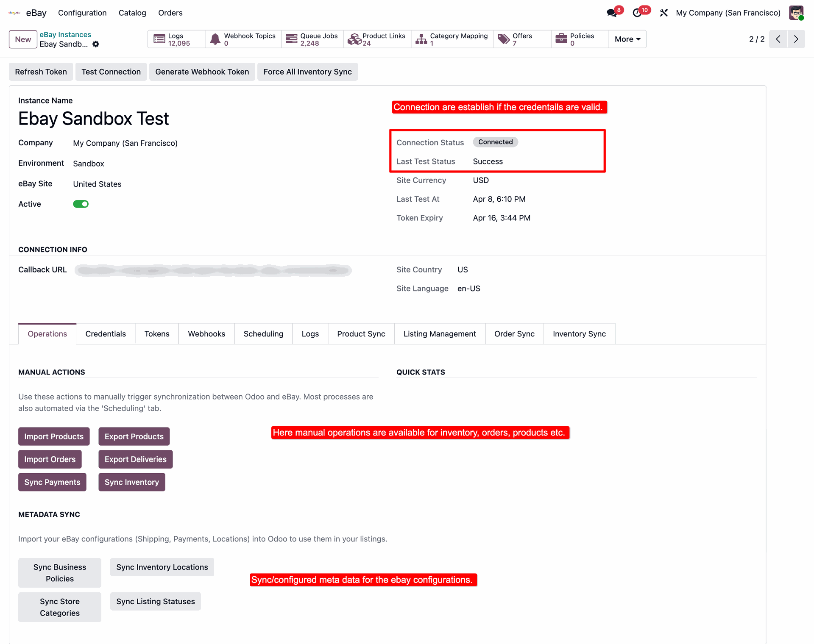Image resolution: width=814 pixels, height=644 pixels.
Task: Click the Connected status badge
Action: [x=496, y=142]
